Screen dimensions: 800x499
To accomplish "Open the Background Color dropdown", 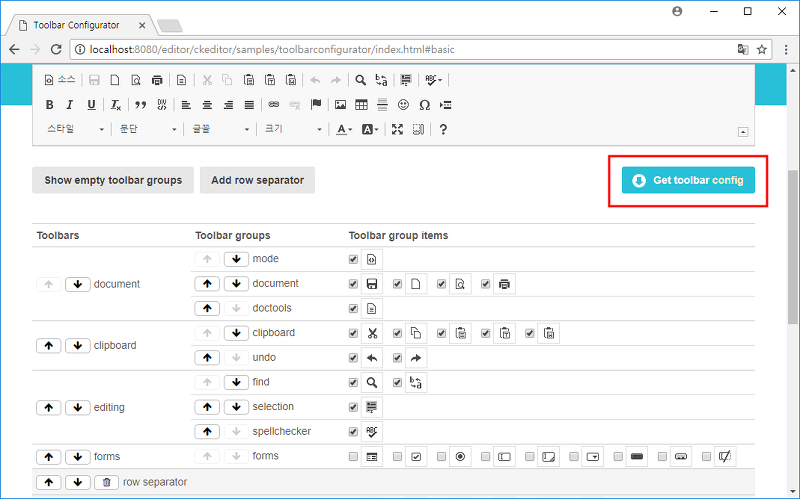I will click(x=370, y=130).
